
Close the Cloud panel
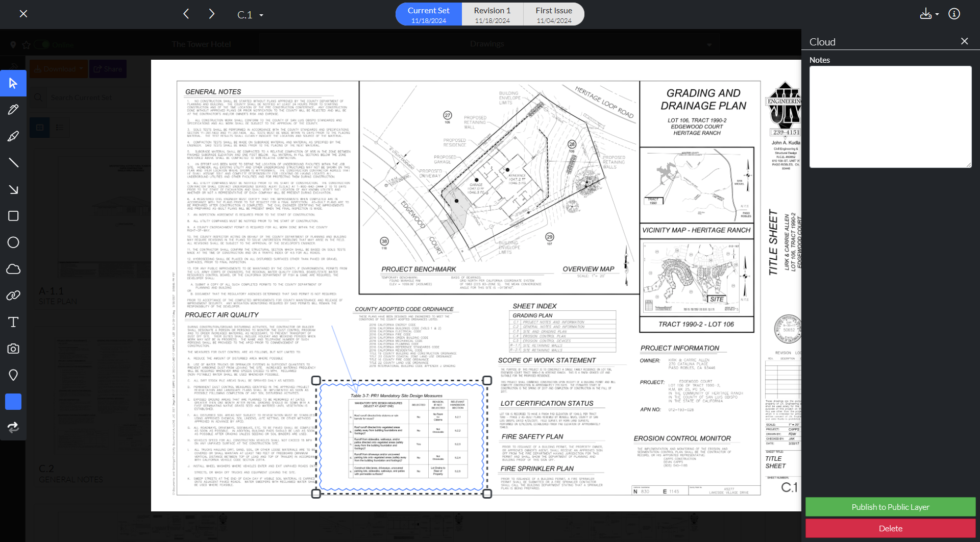(964, 41)
